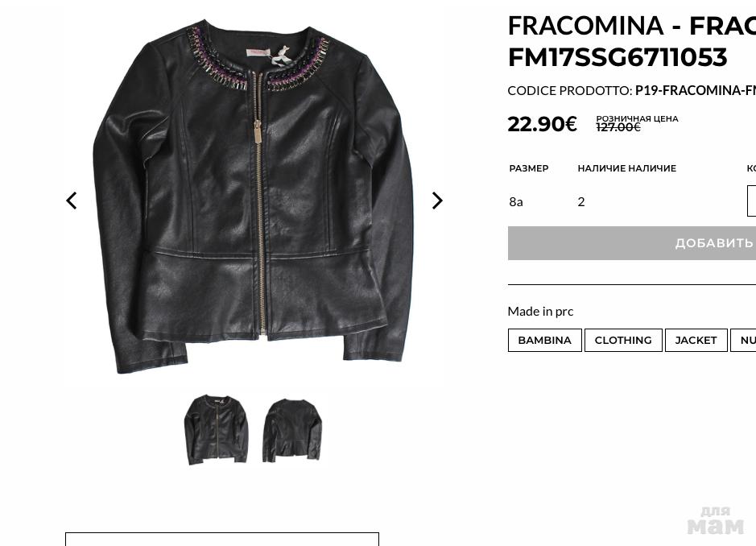Image resolution: width=756 pixels, height=546 pixels.
Task: Select the back view jacket thumbnail
Action: (292, 430)
